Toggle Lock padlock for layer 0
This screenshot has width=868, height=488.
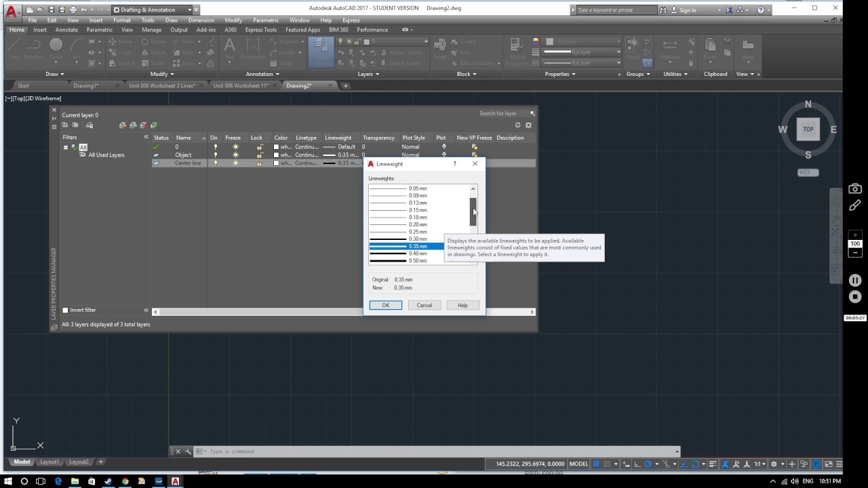point(260,146)
